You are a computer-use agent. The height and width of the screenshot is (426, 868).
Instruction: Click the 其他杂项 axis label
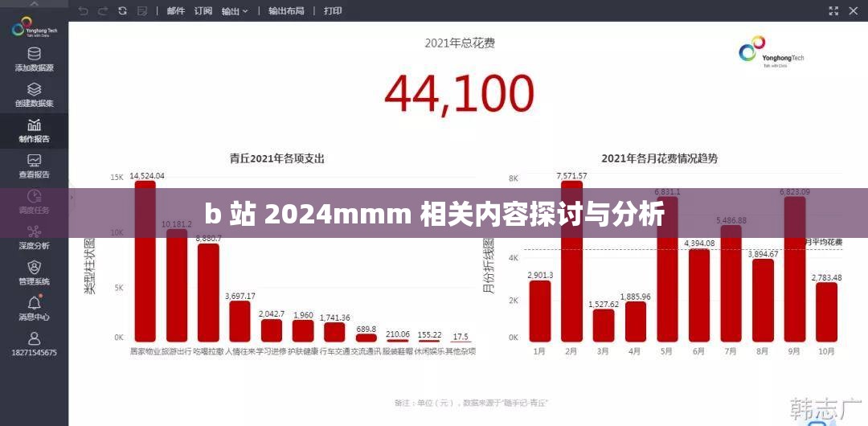coord(461,351)
